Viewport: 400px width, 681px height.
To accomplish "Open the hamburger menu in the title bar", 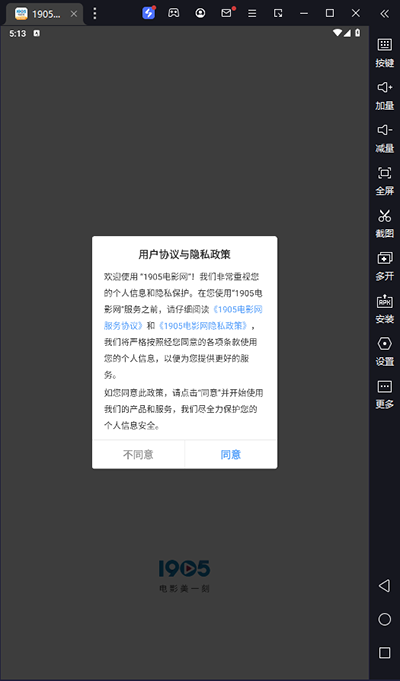I will [252, 13].
